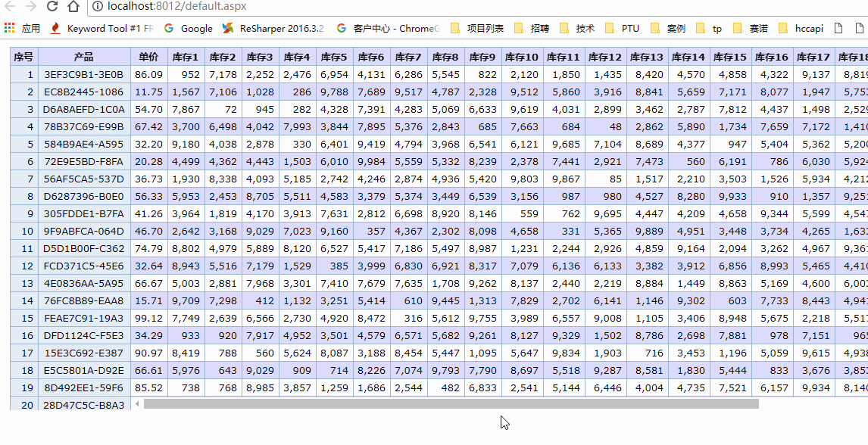This screenshot has height=445, width=868.
Task: Select product cell 56AF5CA5-537D
Action: coord(84,179)
